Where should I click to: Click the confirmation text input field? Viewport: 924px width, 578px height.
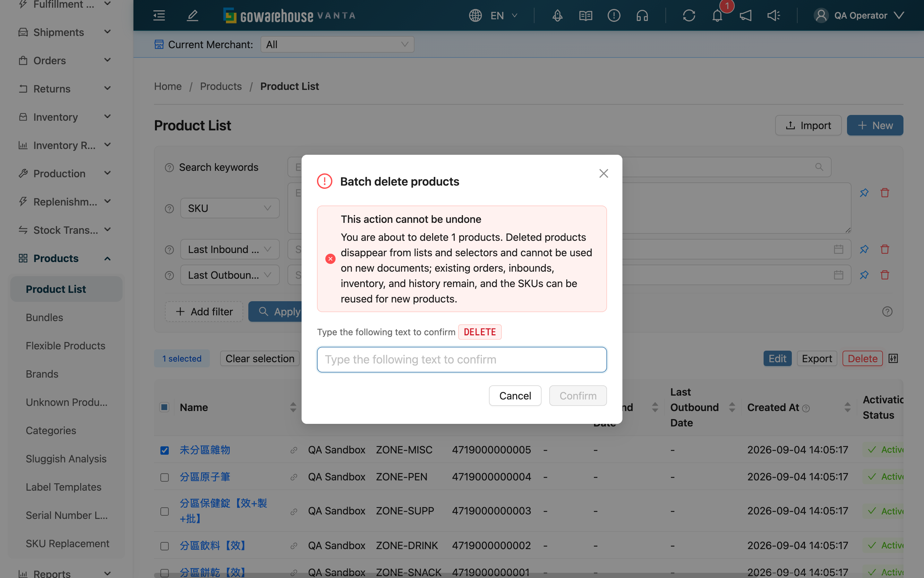462,359
